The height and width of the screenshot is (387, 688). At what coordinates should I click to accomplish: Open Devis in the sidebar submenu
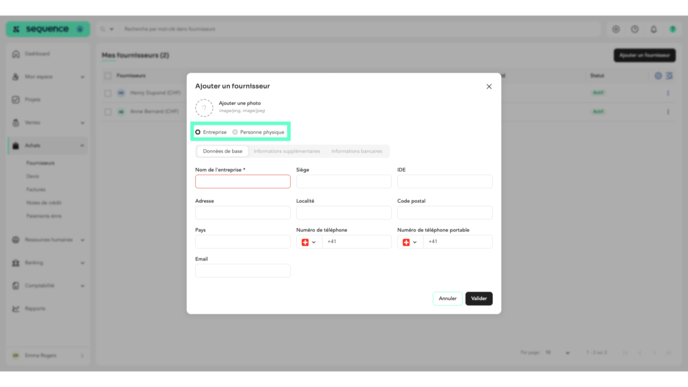(x=32, y=176)
